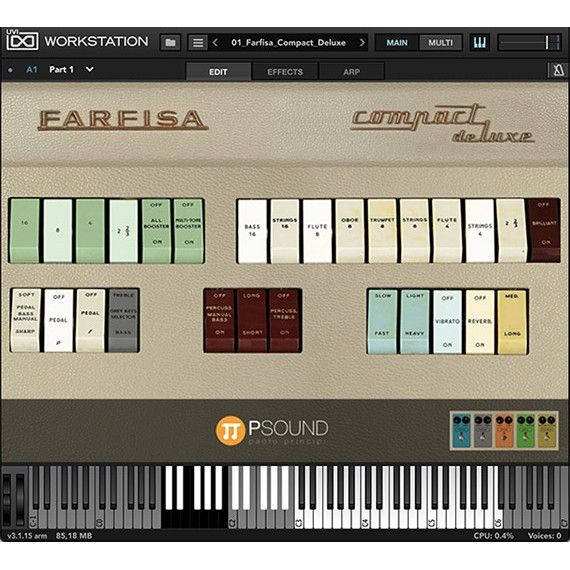
Task: Flip the Slow/Fast vibrato speed tab
Action: coord(382,322)
